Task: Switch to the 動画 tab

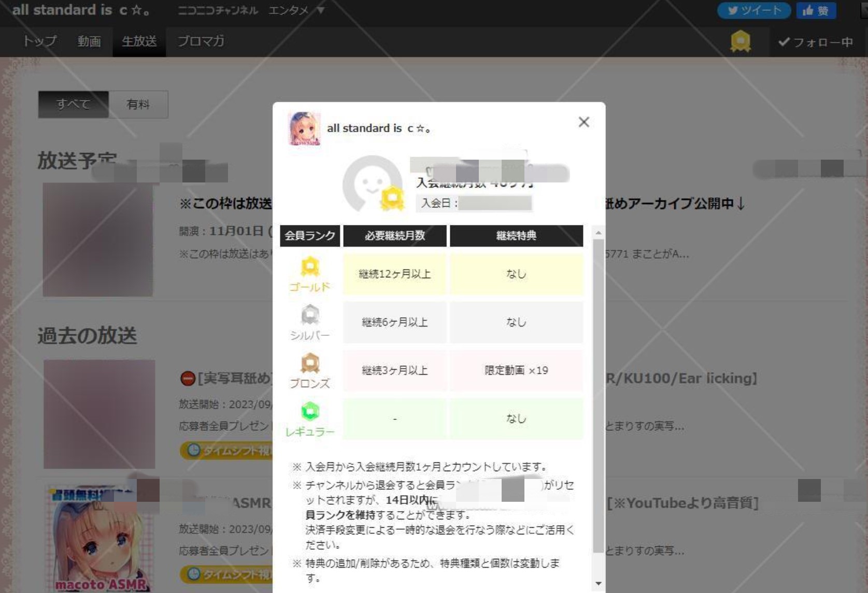Action: tap(89, 41)
